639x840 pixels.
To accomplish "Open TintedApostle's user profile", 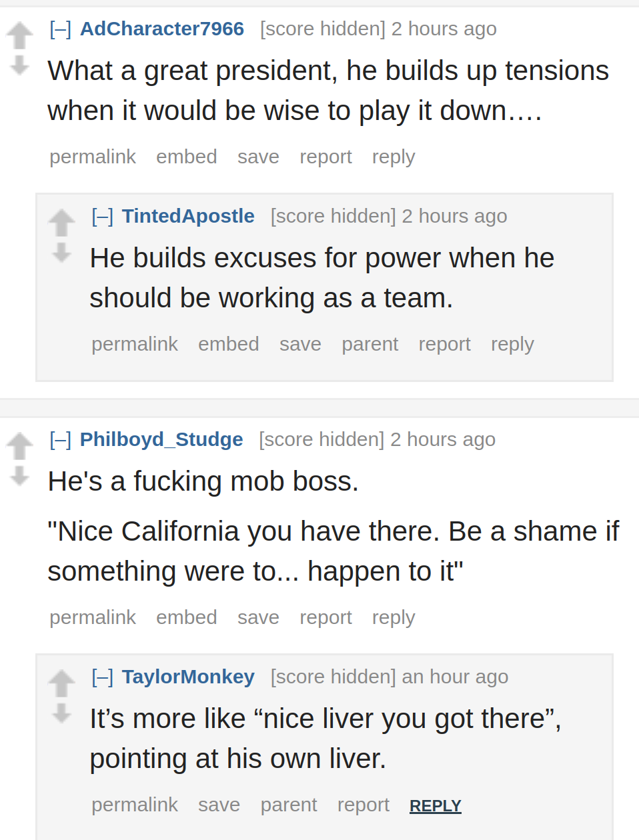I will tap(188, 216).
